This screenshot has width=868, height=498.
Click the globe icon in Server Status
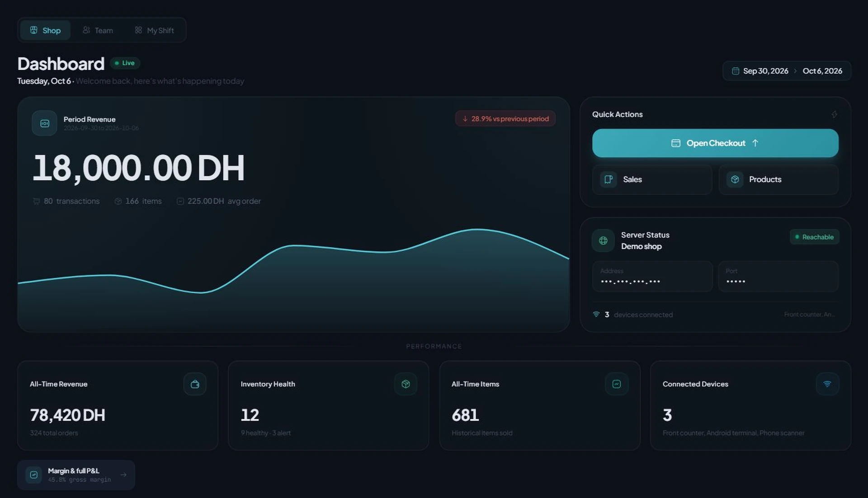pyautogui.click(x=603, y=240)
